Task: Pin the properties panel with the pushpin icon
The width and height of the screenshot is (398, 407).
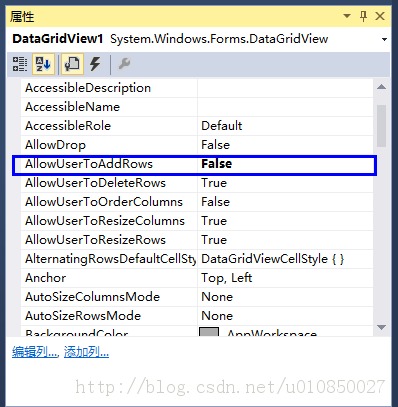Action: tap(364, 16)
